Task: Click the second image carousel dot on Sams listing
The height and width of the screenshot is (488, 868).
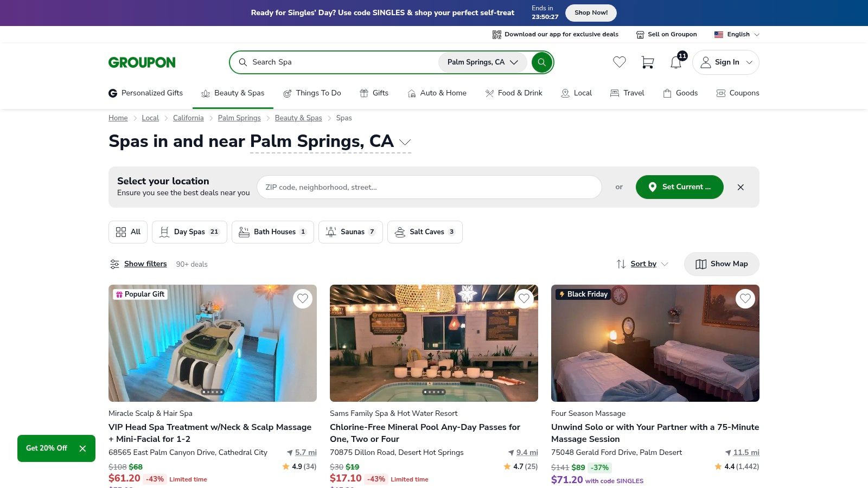Action: (430, 391)
